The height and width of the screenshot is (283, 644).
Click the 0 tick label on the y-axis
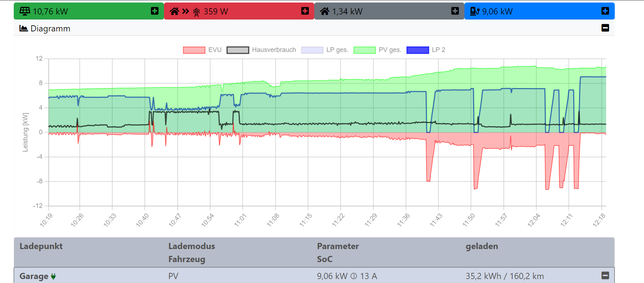pyautogui.click(x=41, y=132)
